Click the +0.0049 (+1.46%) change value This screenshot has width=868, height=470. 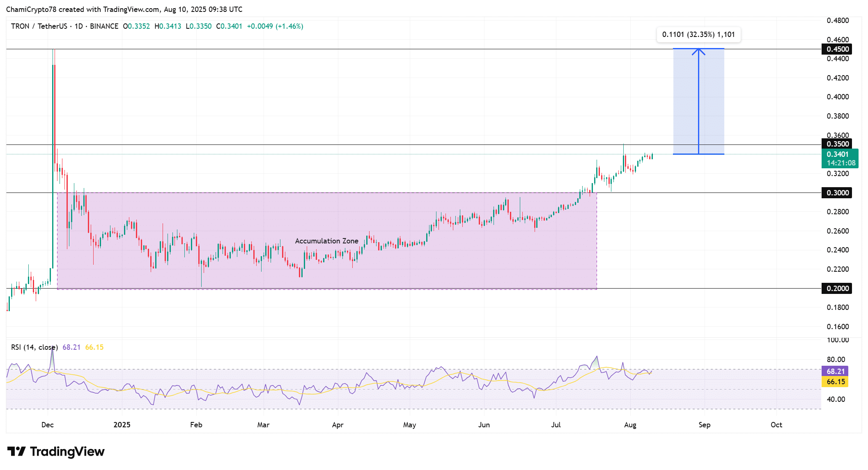pyautogui.click(x=275, y=26)
